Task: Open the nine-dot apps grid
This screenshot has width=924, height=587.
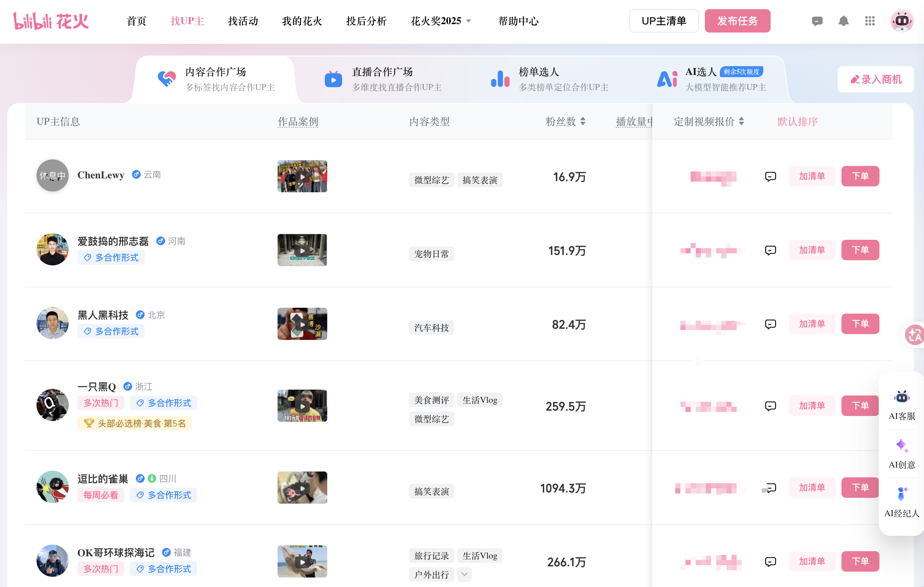Action: pos(870,21)
